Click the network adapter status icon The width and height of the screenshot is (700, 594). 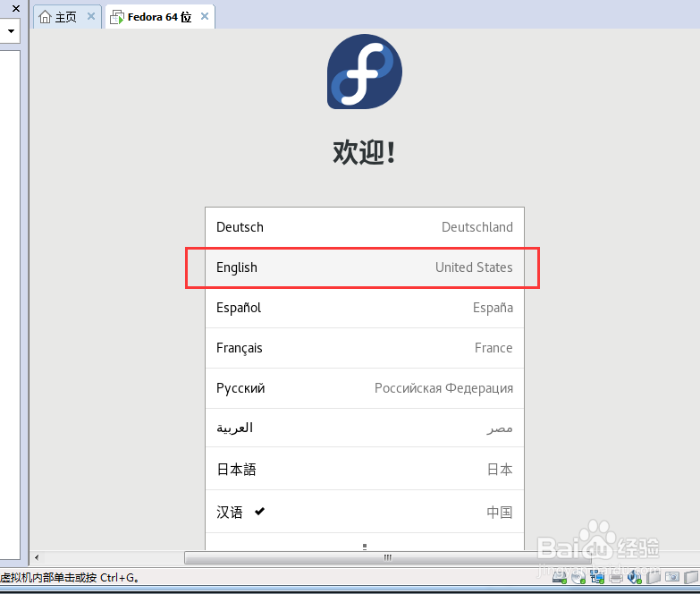point(597,578)
